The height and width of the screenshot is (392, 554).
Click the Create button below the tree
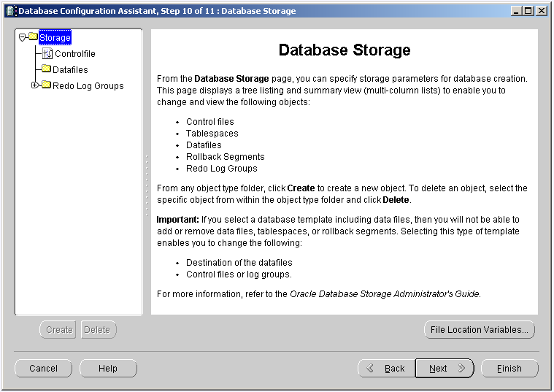[x=59, y=330]
